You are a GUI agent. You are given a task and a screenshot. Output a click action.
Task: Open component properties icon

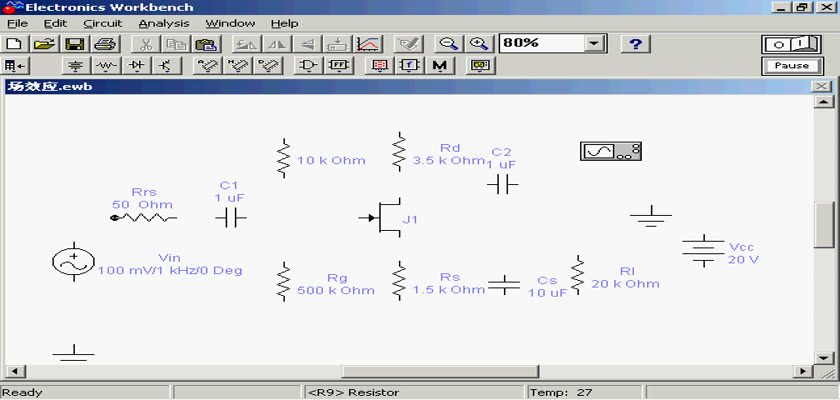coord(408,44)
